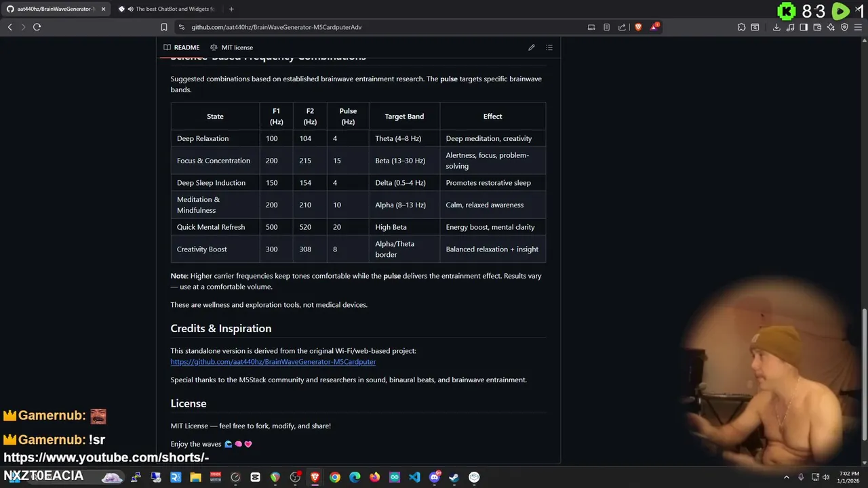Reload the current page
The height and width of the screenshot is (488, 868).
37,27
